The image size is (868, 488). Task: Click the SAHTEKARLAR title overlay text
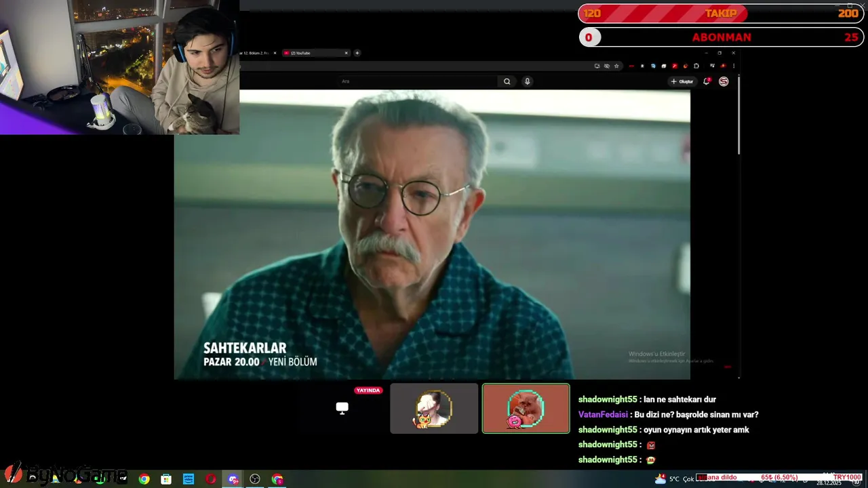(x=245, y=348)
